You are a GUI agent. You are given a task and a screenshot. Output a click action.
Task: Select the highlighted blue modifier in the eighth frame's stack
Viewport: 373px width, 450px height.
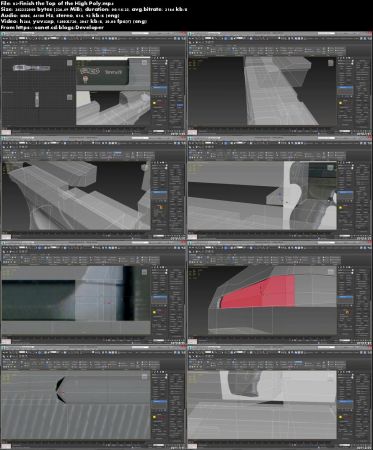[x=345, y=402]
